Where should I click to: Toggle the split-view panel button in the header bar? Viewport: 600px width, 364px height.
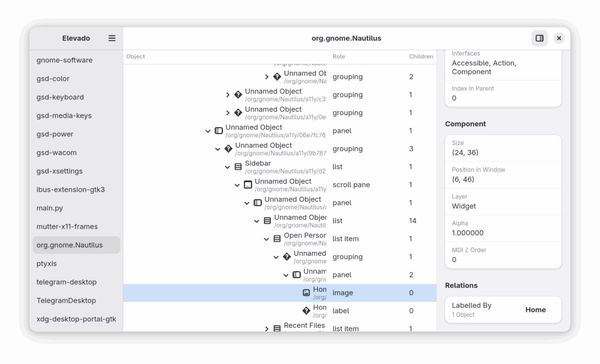(x=539, y=38)
